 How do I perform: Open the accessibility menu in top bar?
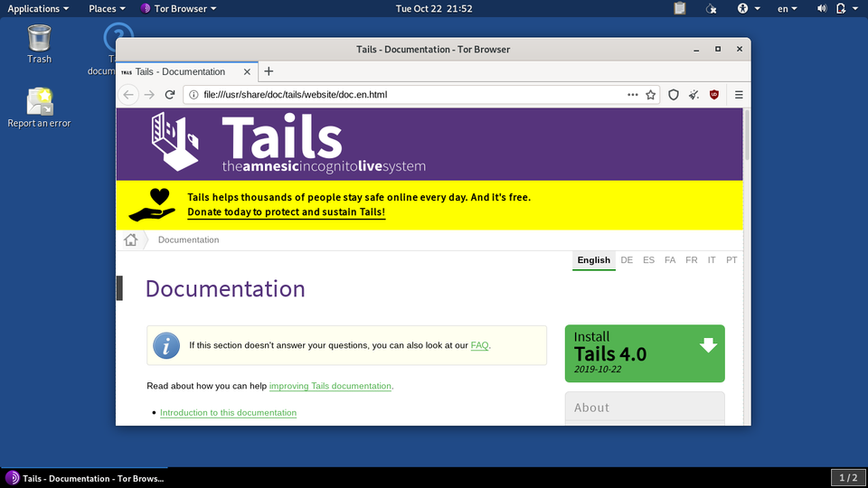(749, 8)
